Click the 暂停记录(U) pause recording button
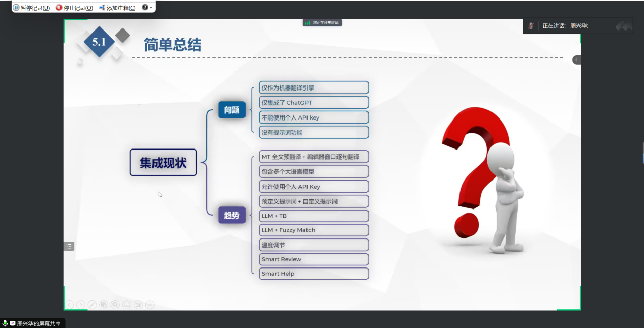The height and width of the screenshot is (328, 644). click(32, 8)
